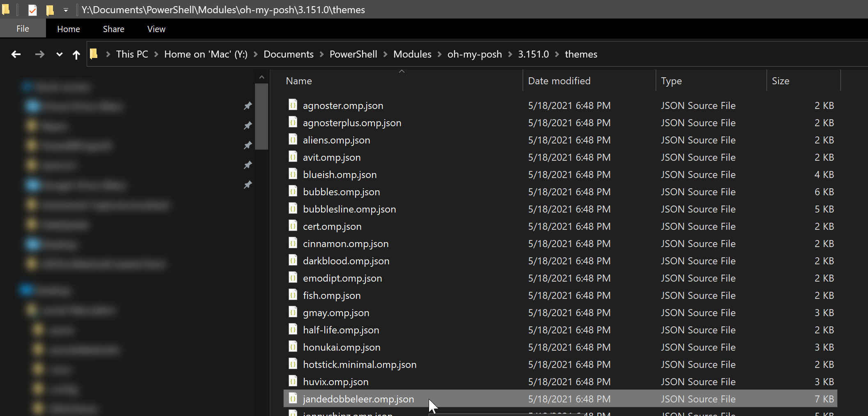Viewport: 868px width, 416px height.
Task: Click the file icon of agnoster.omp.json
Action: pyautogui.click(x=293, y=105)
